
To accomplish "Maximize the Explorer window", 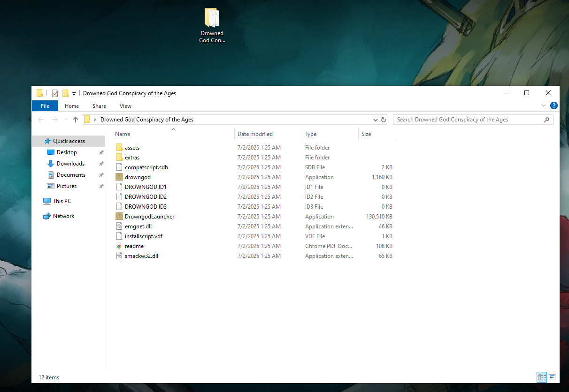I will (527, 93).
